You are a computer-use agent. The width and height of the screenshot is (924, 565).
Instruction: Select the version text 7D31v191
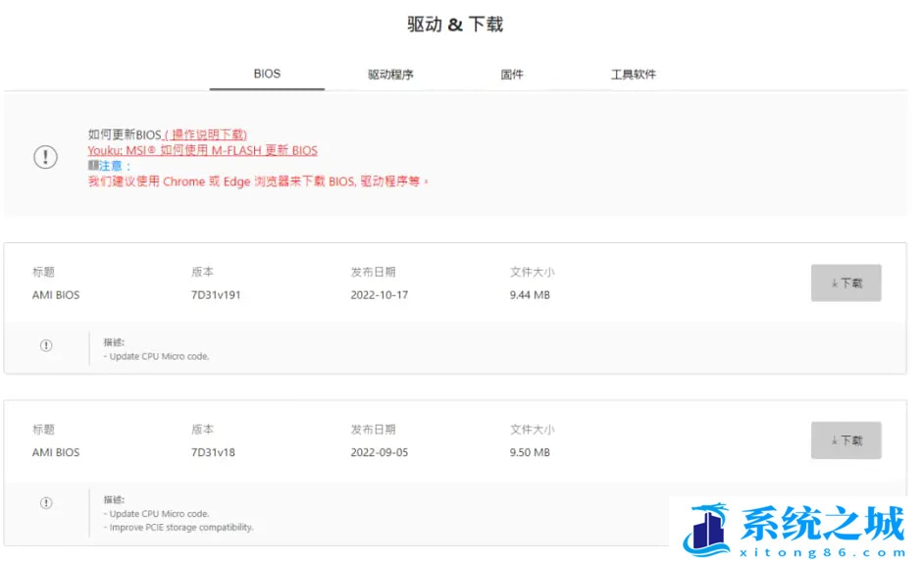[x=216, y=294]
